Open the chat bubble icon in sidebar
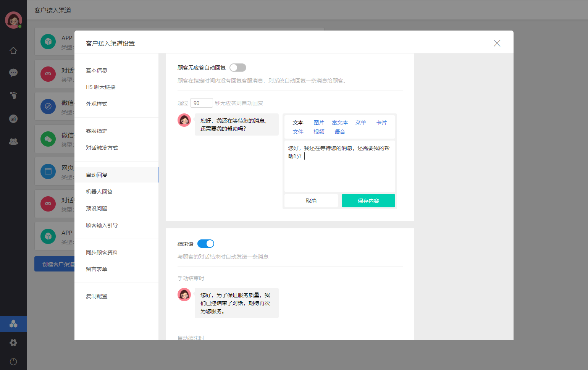This screenshot has height=370, width=588. point(13,73)
